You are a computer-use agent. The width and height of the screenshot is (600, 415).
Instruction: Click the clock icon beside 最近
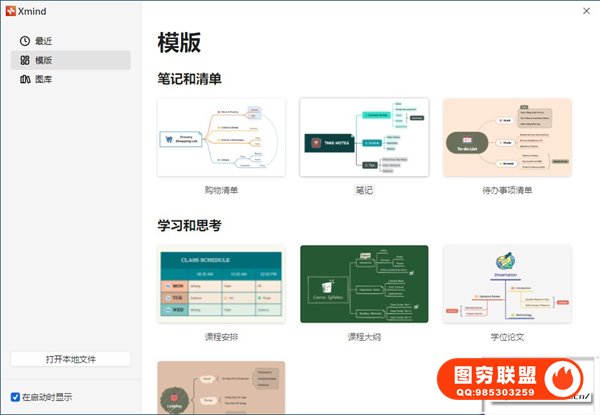(25, 41)
